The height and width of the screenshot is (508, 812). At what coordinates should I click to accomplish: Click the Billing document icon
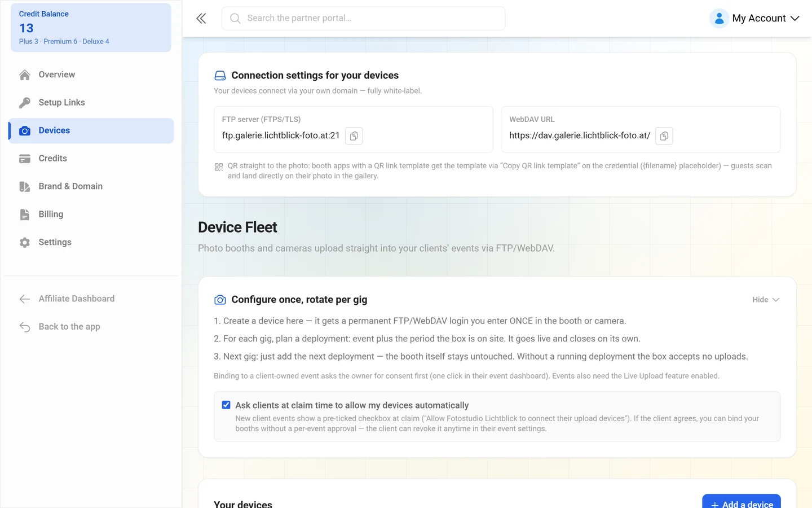25,214
